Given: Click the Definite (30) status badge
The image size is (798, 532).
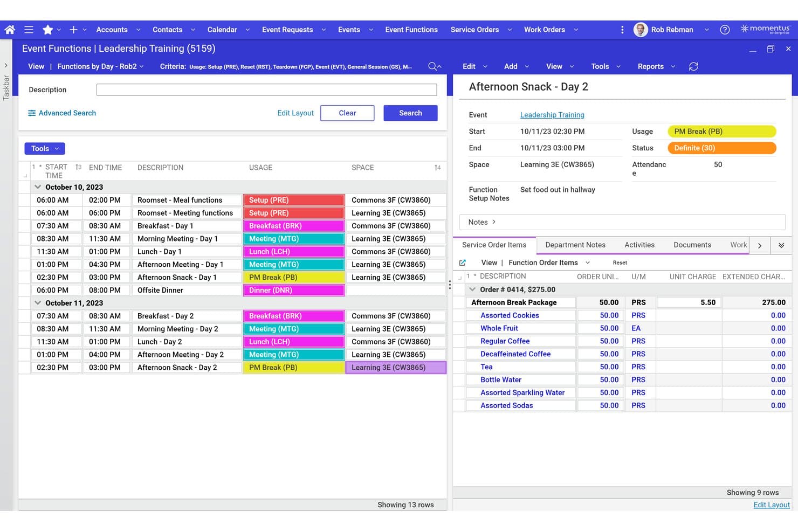Looking at the screenshot, I should (x=722, y=148).
